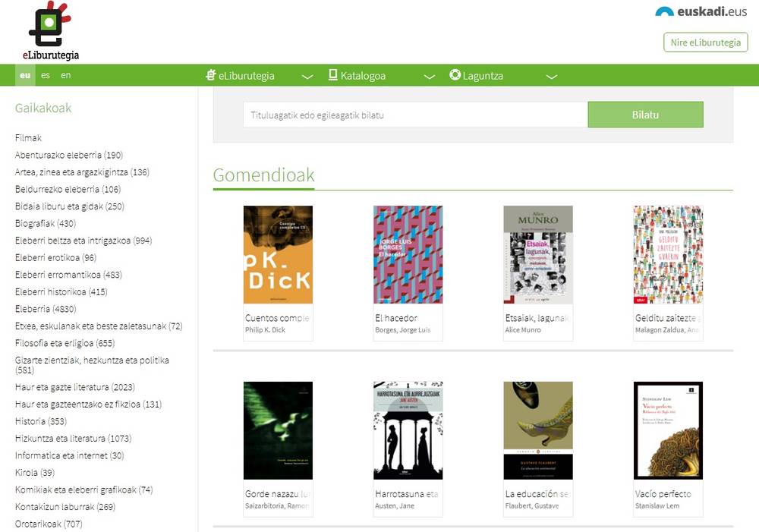Open the Gorde nazazu green book cover
This screenshot has height=532, width=759.
pyautogui.click(x=278, y=430)
